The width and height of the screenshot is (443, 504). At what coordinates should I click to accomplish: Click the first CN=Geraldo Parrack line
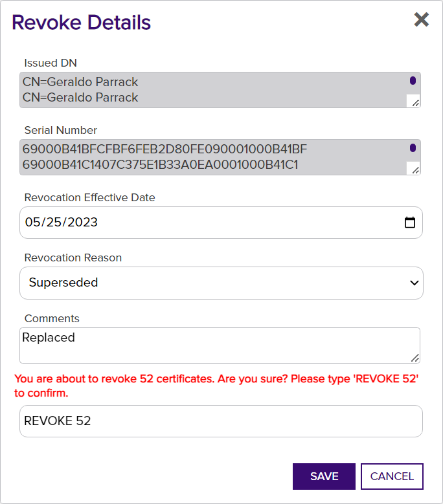pos(80,82)
